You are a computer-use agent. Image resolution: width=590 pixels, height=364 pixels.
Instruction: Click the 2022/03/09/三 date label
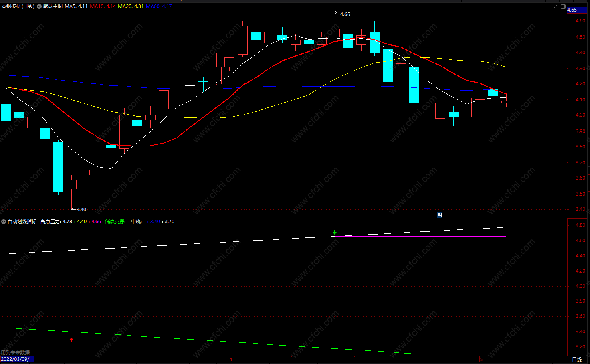(18, 359)
